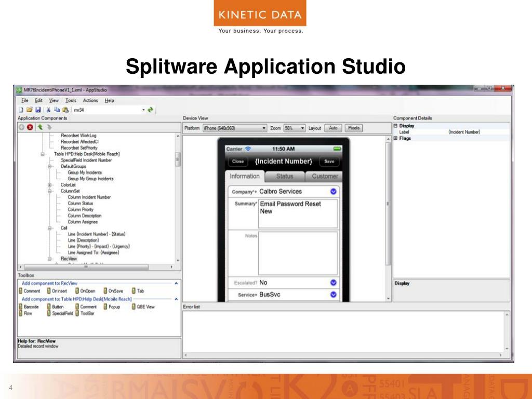Click the Label value field (Incident Number)
Image resolution: width=532 pixels, height=399 pixels.
(478, 132)
